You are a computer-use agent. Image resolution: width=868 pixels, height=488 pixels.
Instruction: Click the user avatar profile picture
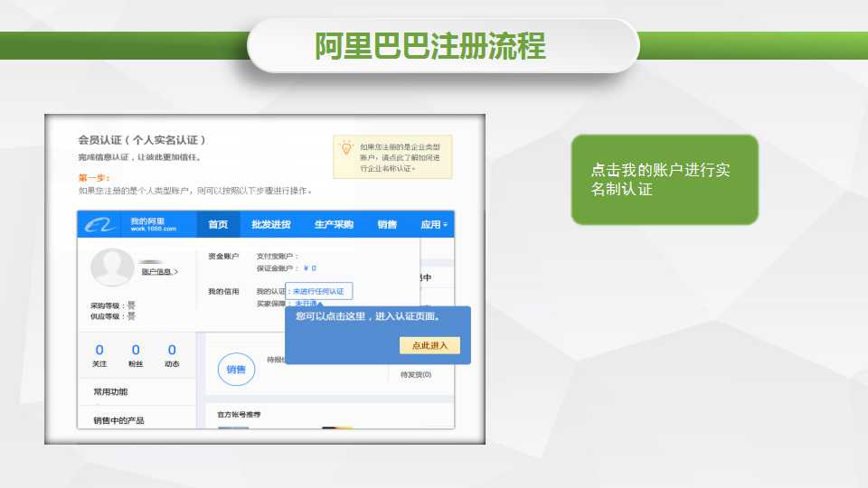click(112, 267)
